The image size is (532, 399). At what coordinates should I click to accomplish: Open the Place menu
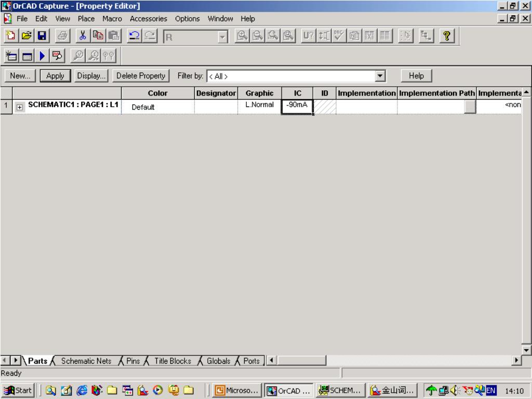[x=86, y=19]
